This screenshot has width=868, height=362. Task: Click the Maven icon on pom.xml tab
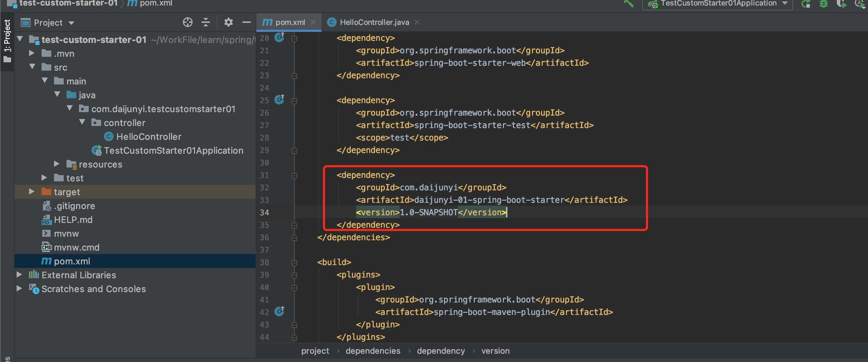click(267, 22)
